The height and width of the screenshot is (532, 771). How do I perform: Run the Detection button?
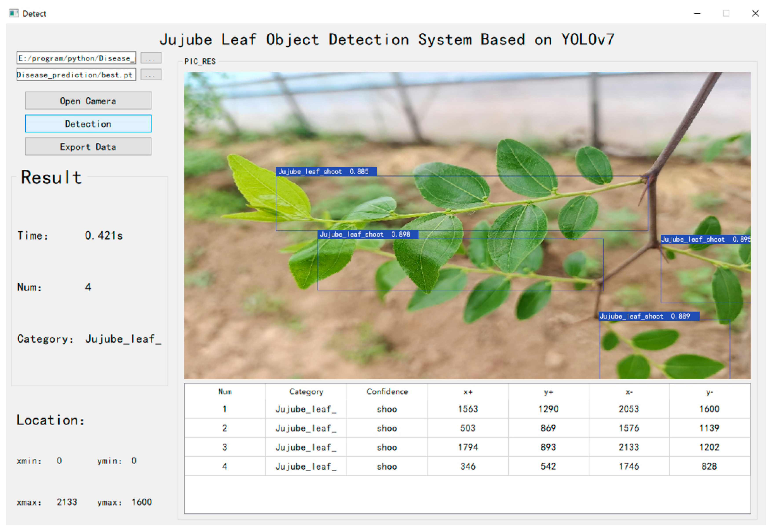88,124
